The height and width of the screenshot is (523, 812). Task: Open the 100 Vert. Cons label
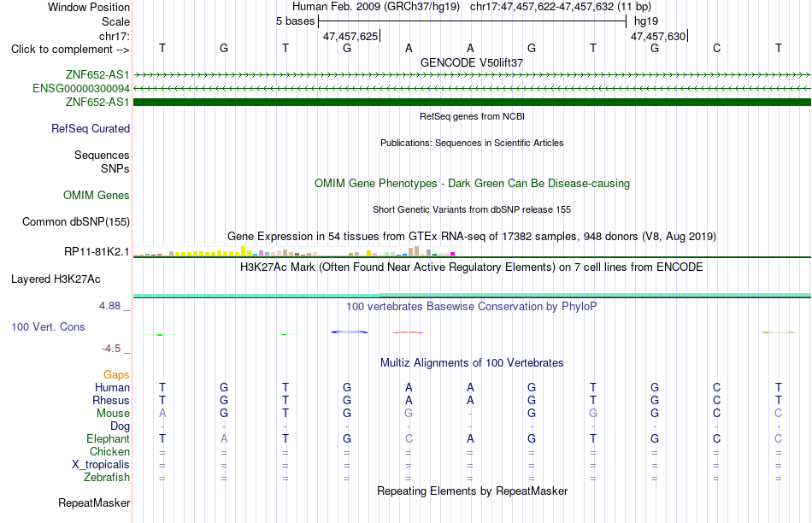click(x=48, y=326)
